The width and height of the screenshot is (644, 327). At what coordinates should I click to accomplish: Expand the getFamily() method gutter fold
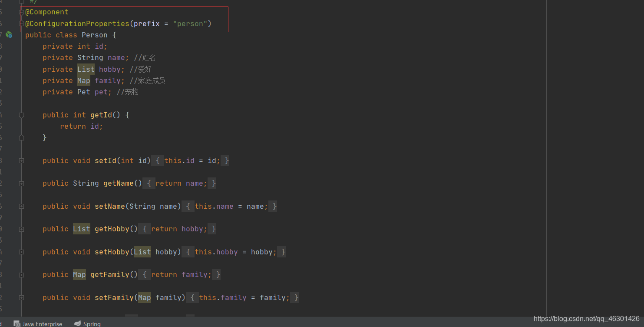21,275
